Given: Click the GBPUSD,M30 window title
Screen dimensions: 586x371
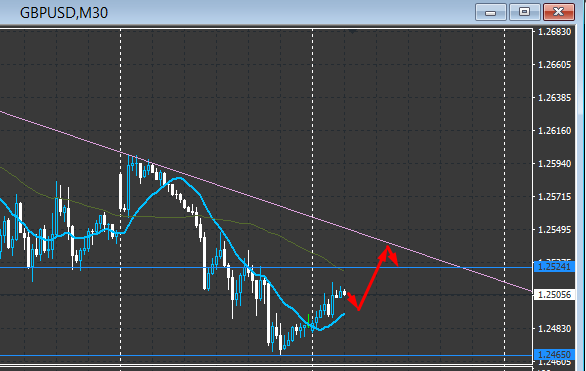Looking at the screenshot, I should [x=64, y=13].
